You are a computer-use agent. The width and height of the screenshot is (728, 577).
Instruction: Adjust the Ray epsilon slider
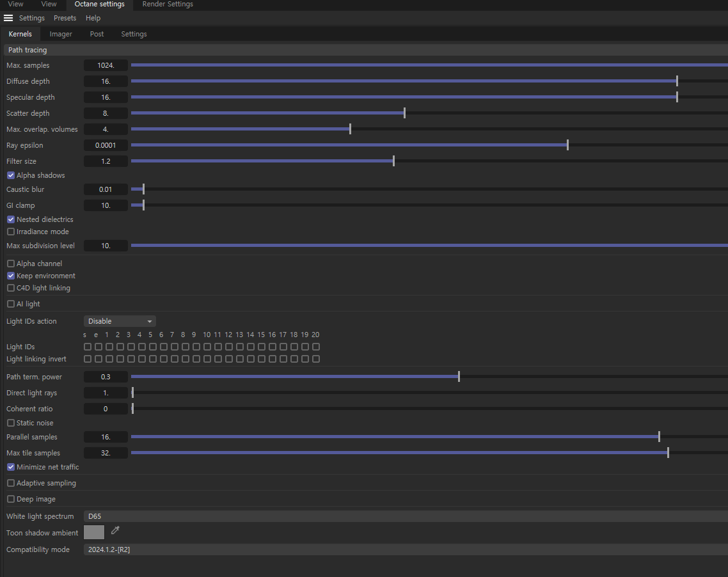[429, 145]
